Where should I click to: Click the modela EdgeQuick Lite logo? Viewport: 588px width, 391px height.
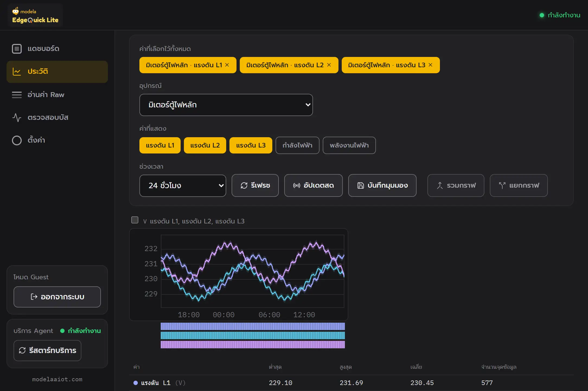click(35, 15)
